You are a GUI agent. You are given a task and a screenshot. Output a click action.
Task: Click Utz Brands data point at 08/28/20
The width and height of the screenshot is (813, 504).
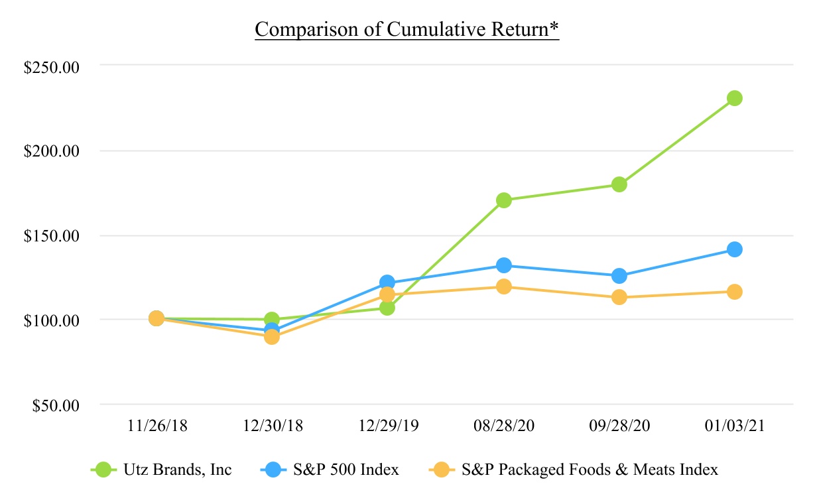(x=504, y=200)
